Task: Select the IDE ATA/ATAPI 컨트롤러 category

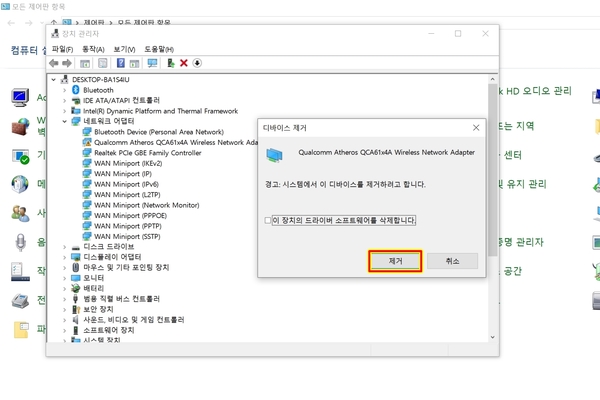Action: 121,100
